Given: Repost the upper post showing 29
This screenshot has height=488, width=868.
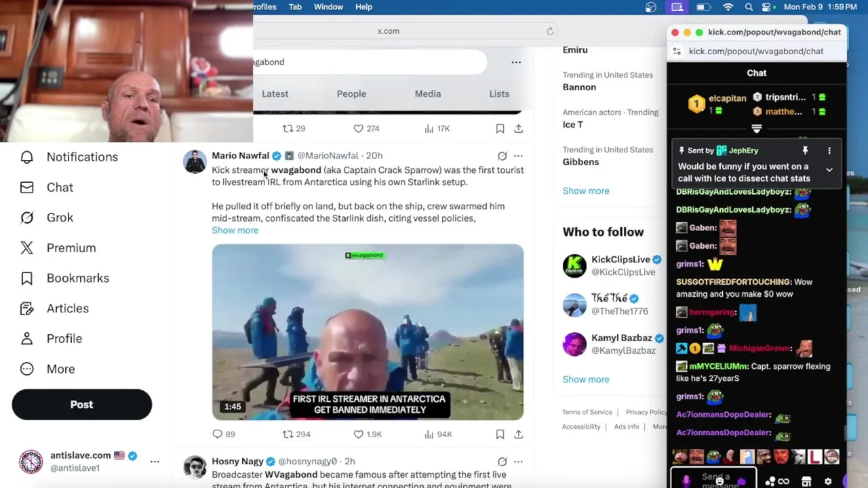Looking at the screenshot, I should 294,129.
